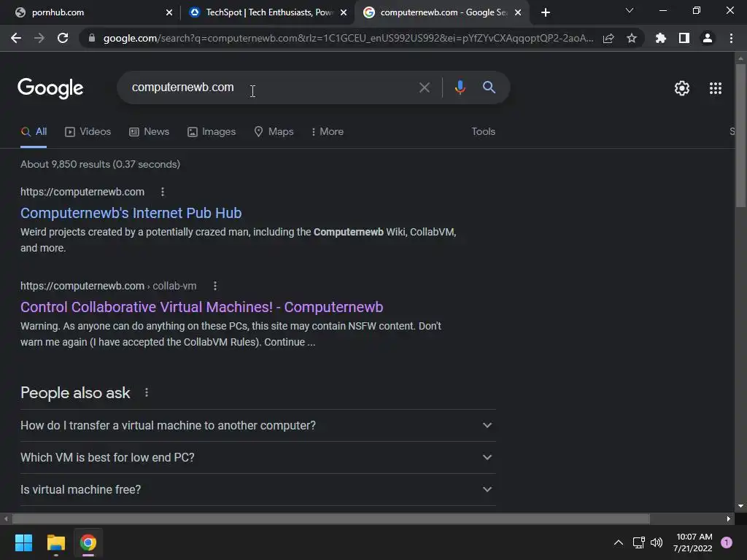
Task: Click horizontal scrollbar left arrow
Action: pos(6,518)
